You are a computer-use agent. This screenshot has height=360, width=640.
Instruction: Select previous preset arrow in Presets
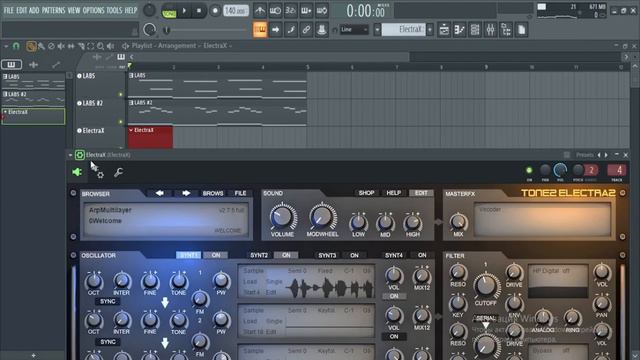(599, 155)
